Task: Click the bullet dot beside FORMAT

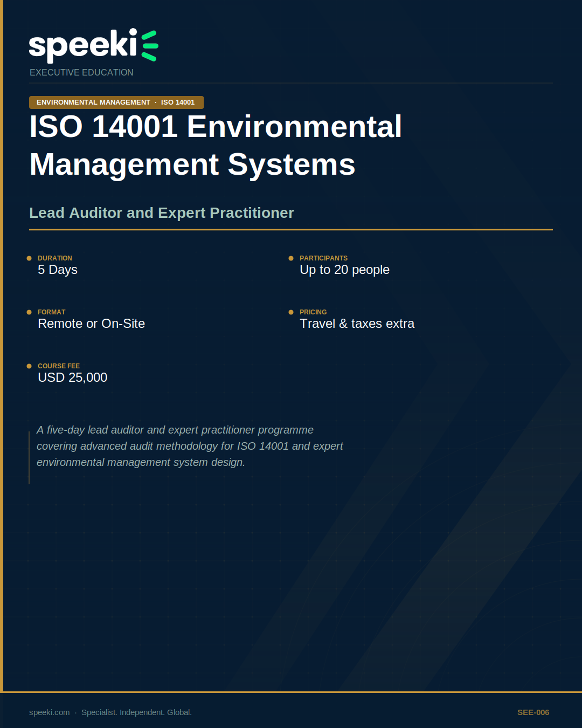Action: [x=29, y=312]
